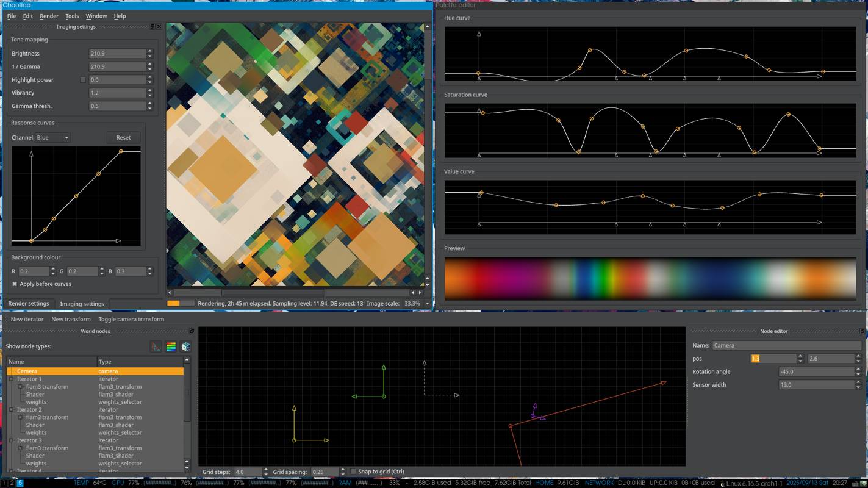Image resolution: width=868 pixels, height=488 pixels.
Task: Click the Sensor width input field
Action: click(x=816, y=385)
